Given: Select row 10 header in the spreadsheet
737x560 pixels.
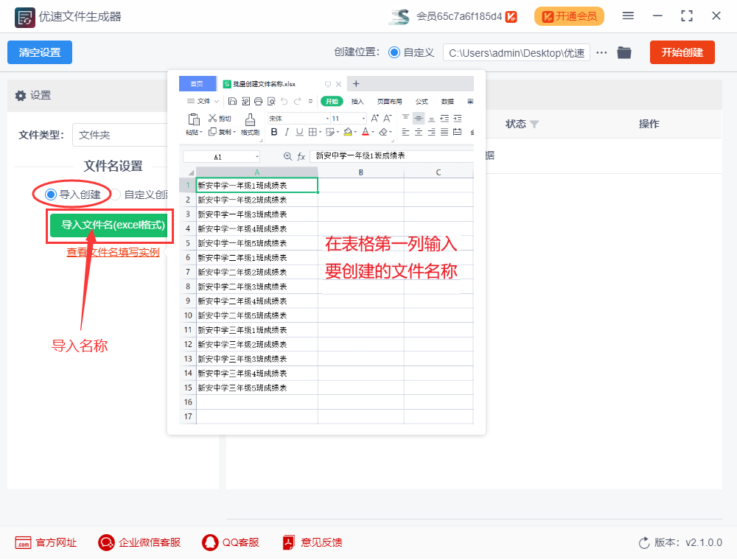Looking at the screenshot, I should click(188, 315).
